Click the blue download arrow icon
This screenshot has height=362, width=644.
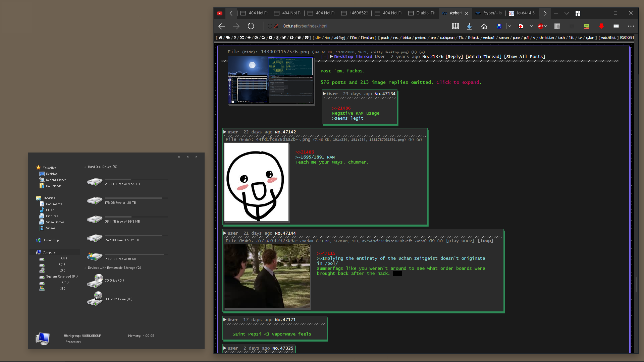[469, 26]
